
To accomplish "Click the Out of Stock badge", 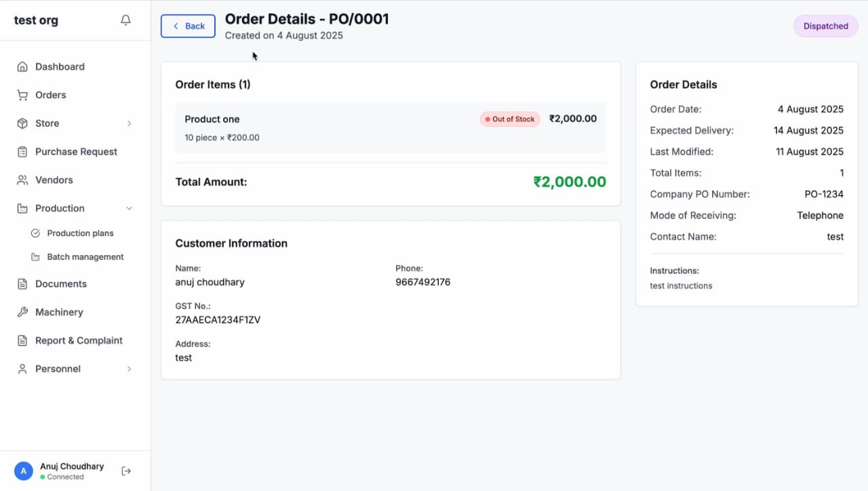I will coord(510,119).
